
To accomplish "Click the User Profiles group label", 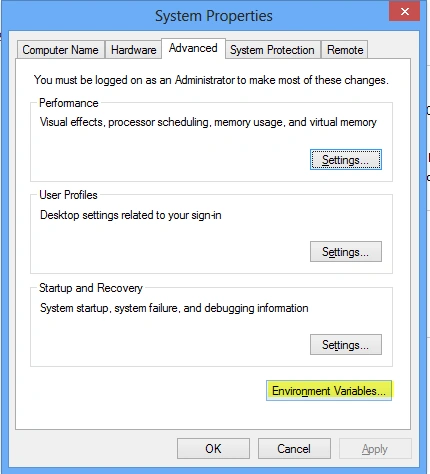I will point(68,195).
